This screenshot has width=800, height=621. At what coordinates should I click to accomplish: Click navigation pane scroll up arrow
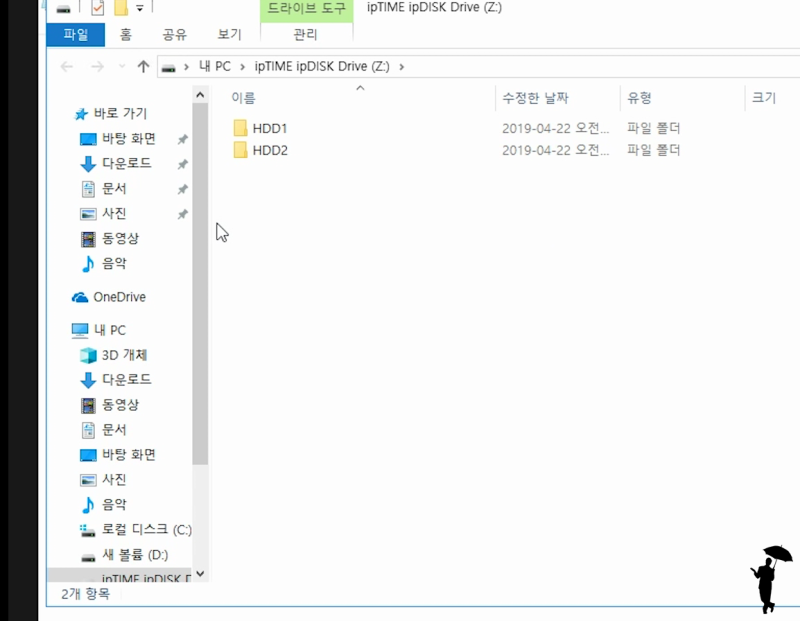200,95
